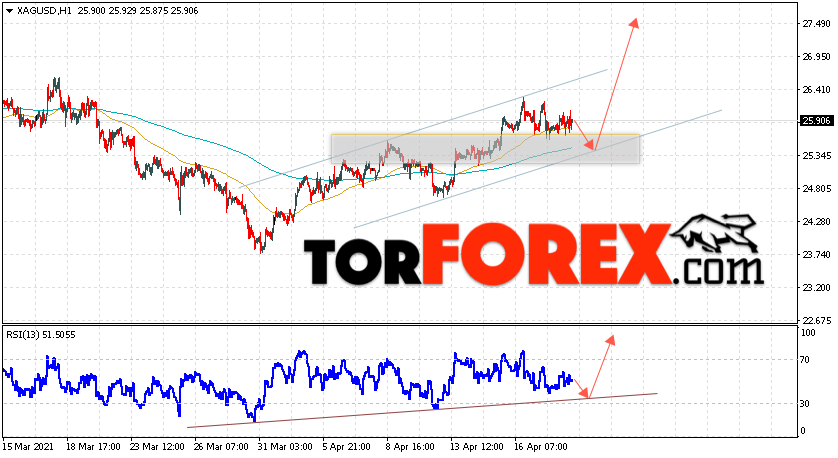Click the dropdown triangle before XAGUSD,H1
The width and height of the screenshot is (838, 458).
[x=10, y=11]
